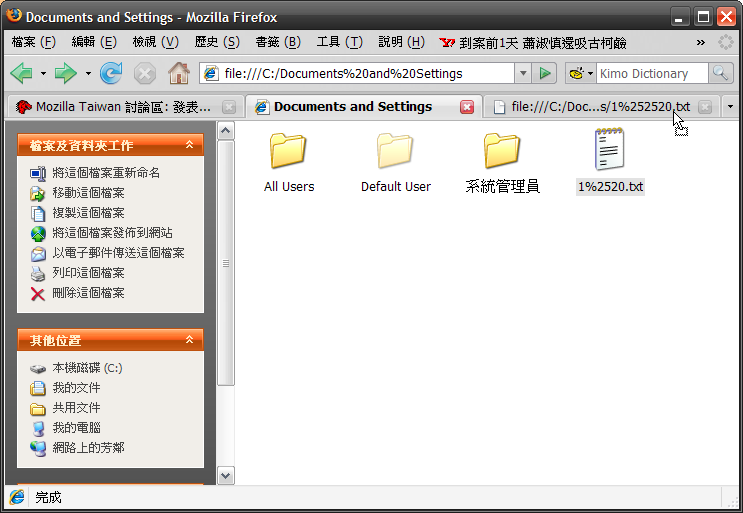Open the search engine chooser dropdown
The image size is (743, 513).
[x=590, y=73]
